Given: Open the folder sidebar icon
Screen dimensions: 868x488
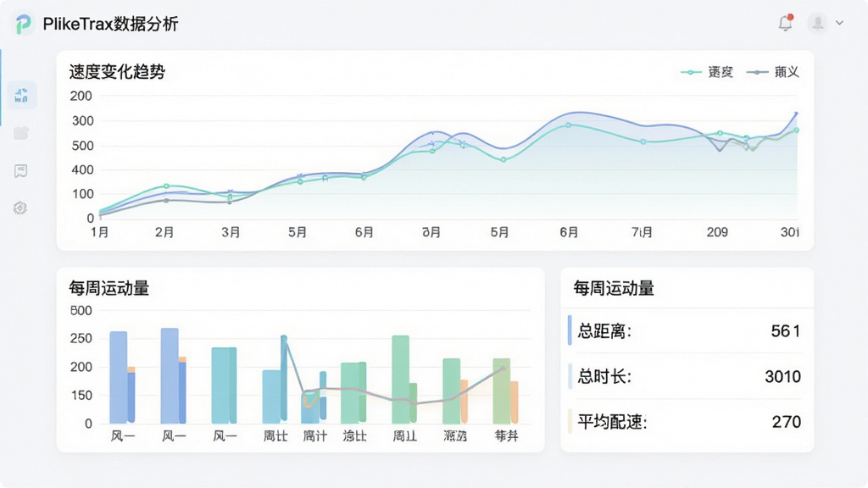Looking at the screenshot, I should 21,133.
